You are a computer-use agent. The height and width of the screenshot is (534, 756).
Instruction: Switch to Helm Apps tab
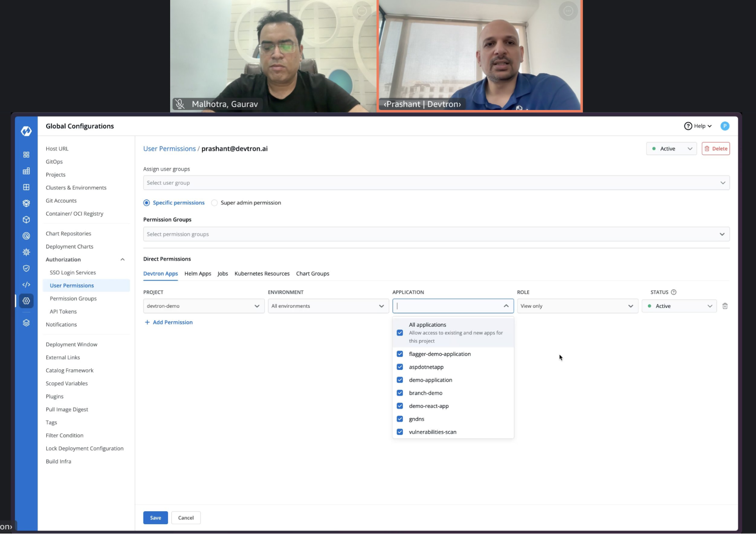click(198, 273)
